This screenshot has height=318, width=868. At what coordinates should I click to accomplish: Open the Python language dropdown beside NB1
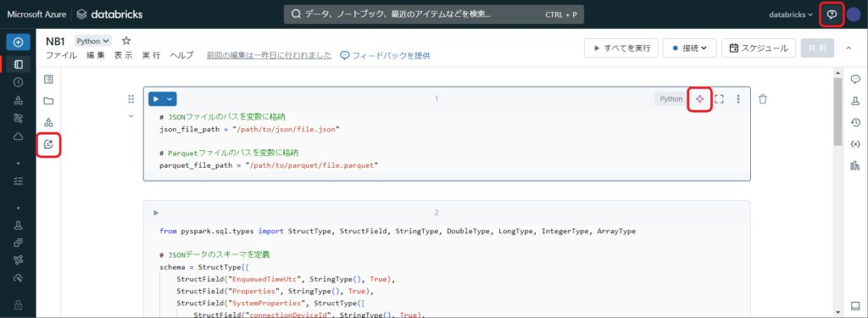[93, 41]
